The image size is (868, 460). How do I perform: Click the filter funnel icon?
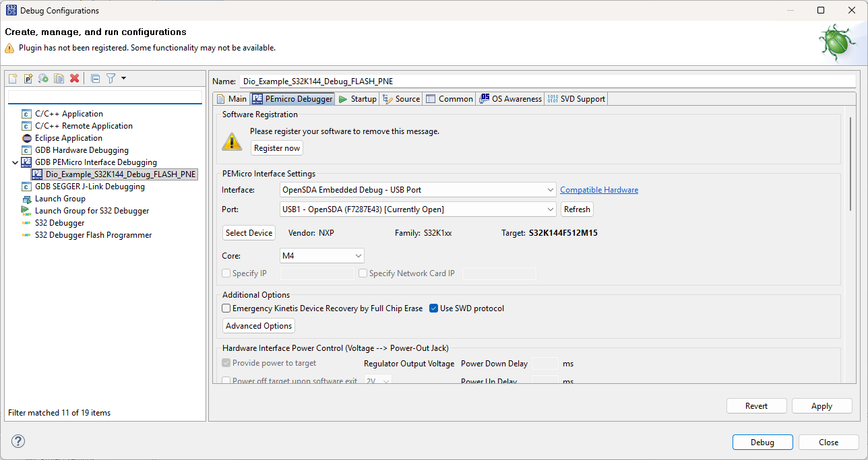click(111, 78)
